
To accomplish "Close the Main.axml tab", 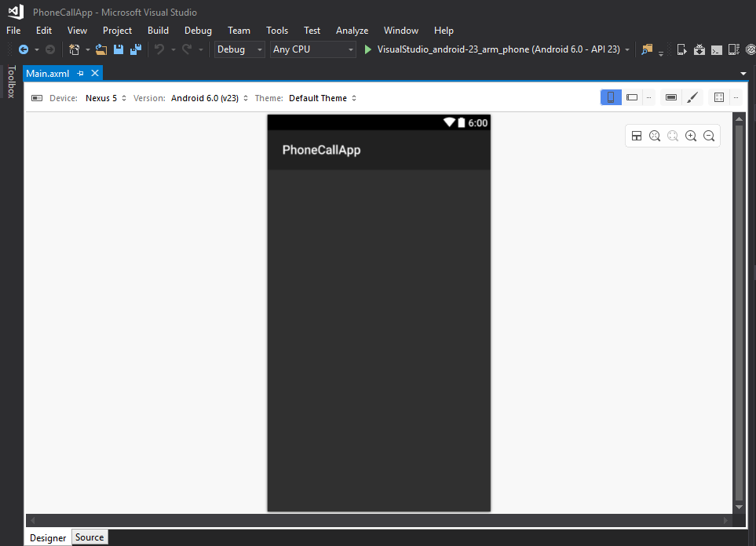I will pos(95,73).
